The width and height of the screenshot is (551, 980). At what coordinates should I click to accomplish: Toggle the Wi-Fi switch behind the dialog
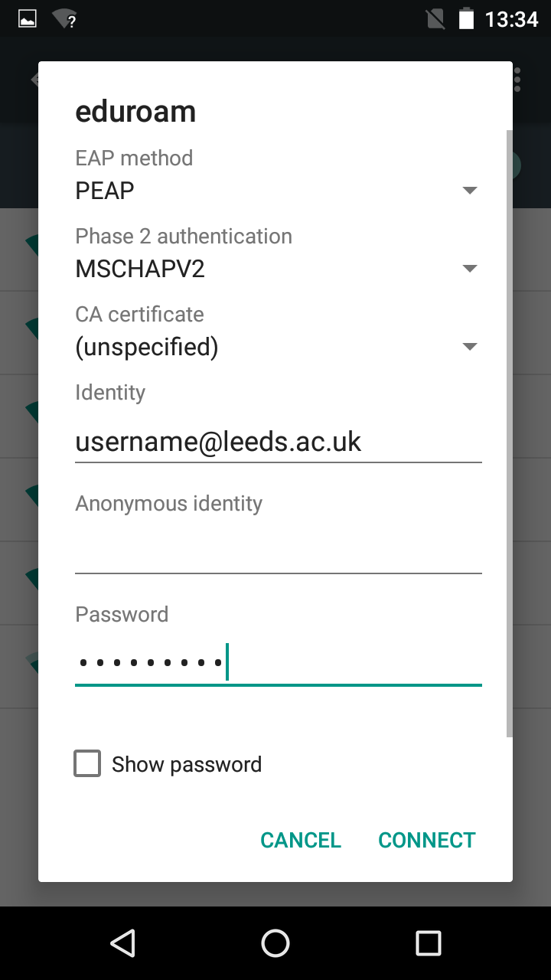pos(517,165)
